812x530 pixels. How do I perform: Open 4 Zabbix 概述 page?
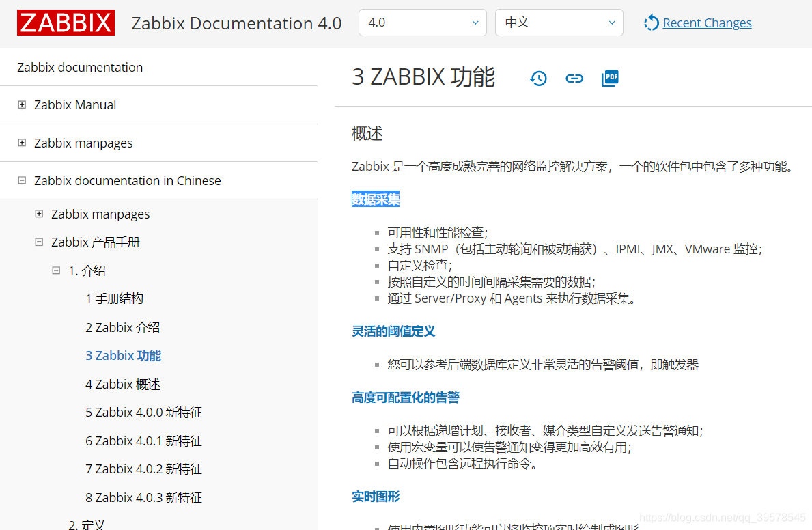[123, 385]
